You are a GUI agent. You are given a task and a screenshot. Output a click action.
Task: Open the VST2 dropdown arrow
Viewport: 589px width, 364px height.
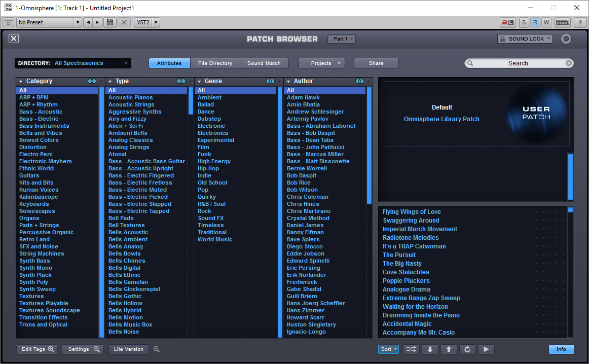pos(156,22)
